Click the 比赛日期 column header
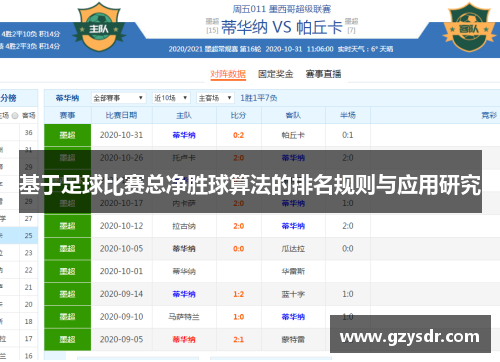This screenshot has width=500, height=362. [121, 115]
